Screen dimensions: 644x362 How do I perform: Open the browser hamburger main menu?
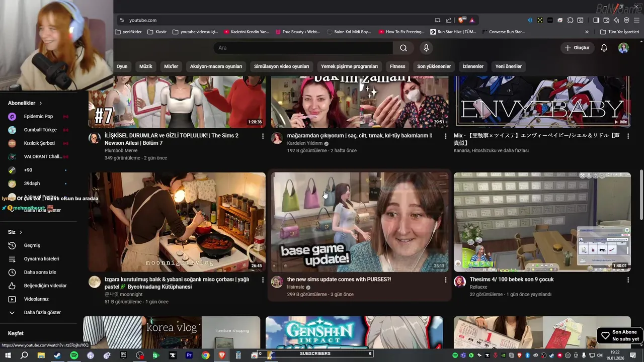636,20
